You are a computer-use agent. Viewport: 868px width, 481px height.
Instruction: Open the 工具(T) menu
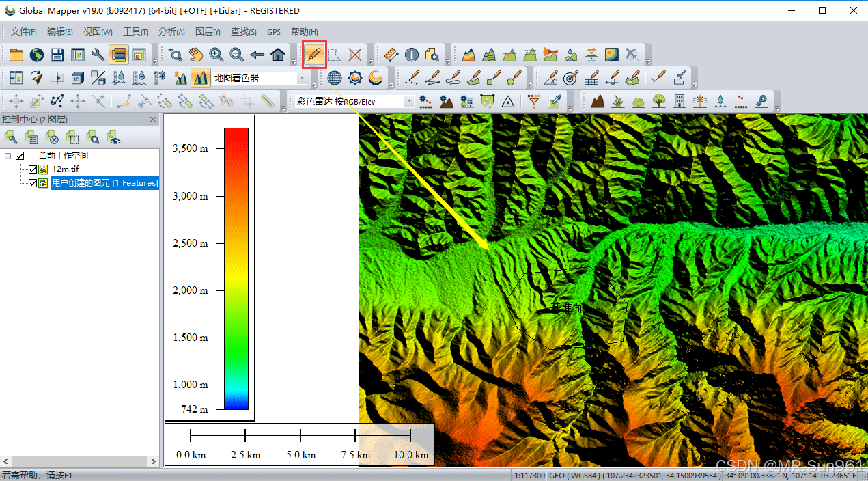(x=135, y=31)
